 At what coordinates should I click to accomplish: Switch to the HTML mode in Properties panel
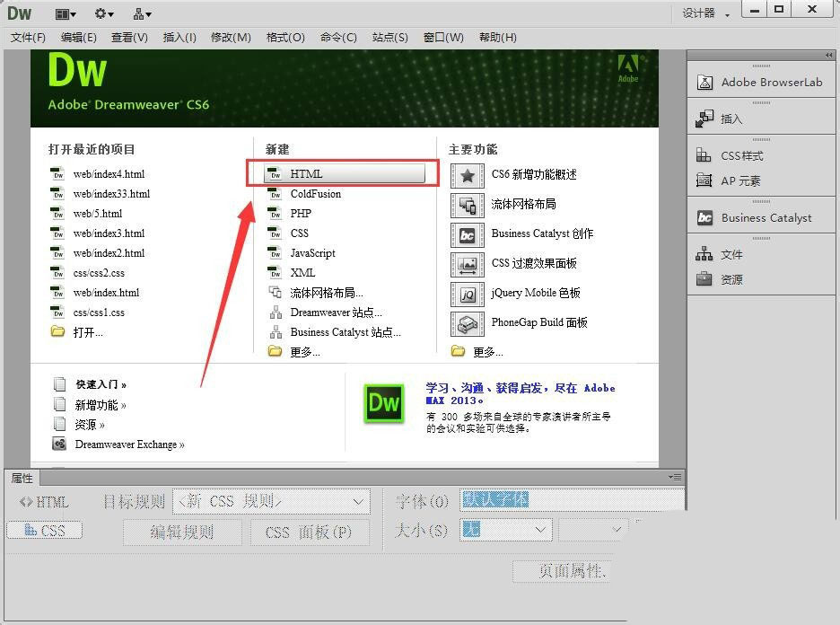point(42,502)
